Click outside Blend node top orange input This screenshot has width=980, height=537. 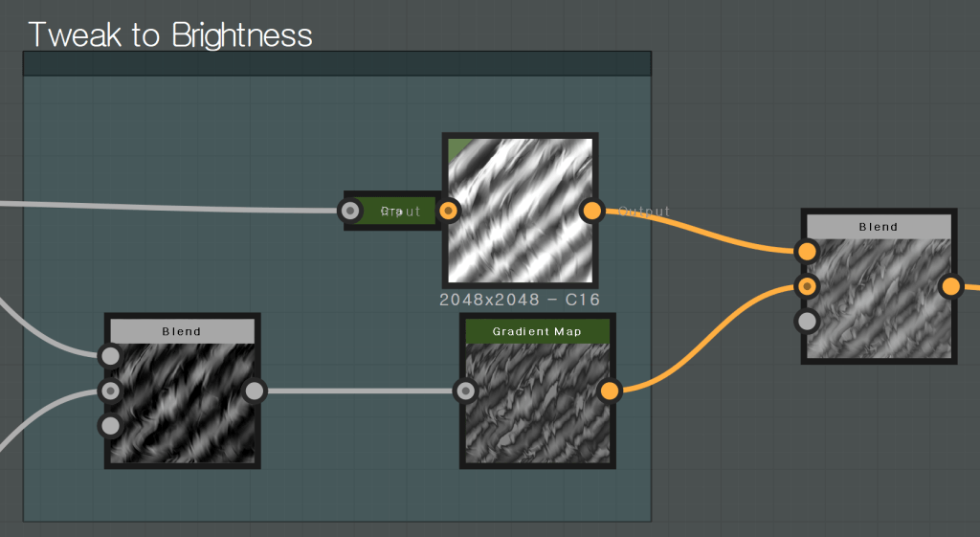pyautogui.click(x=807, y=252)
